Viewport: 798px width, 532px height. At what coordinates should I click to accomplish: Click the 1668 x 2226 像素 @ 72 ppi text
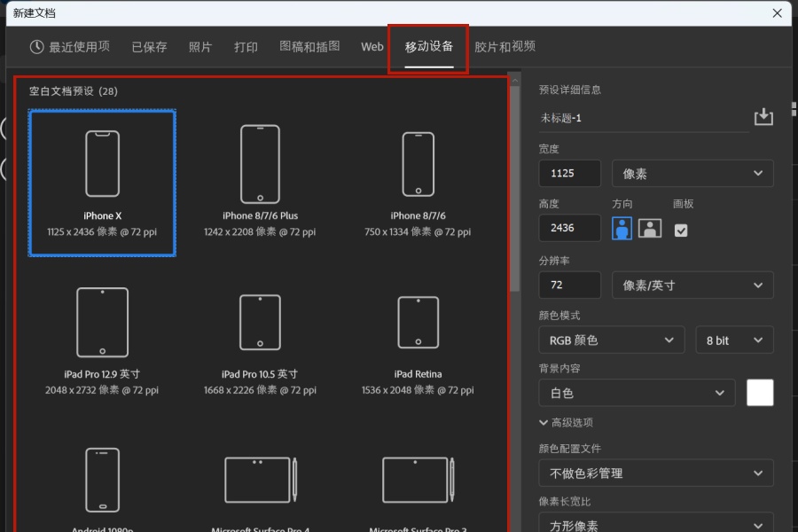[x=260, y=390]
